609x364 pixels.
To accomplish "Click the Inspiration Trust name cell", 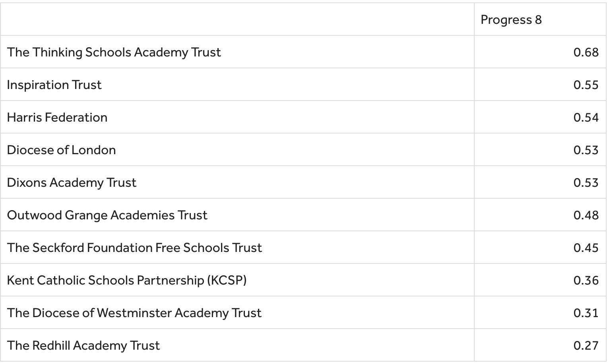I will 54,85.
